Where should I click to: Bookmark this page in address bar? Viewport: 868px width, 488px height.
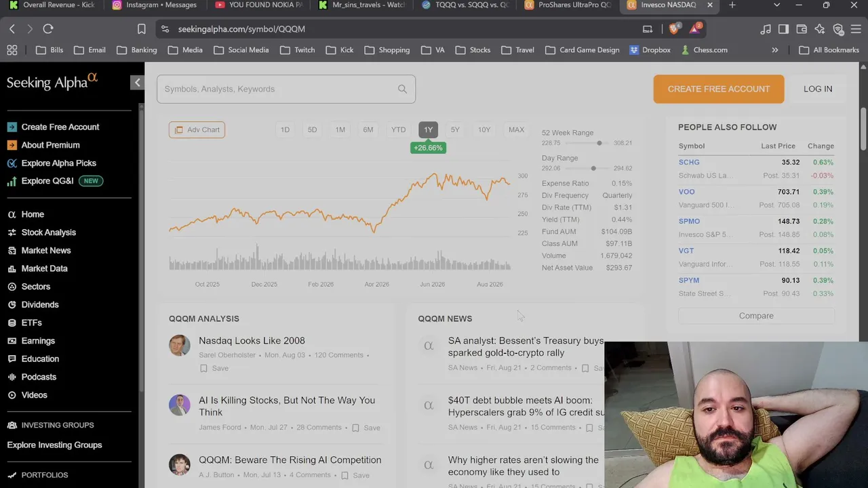141,29
